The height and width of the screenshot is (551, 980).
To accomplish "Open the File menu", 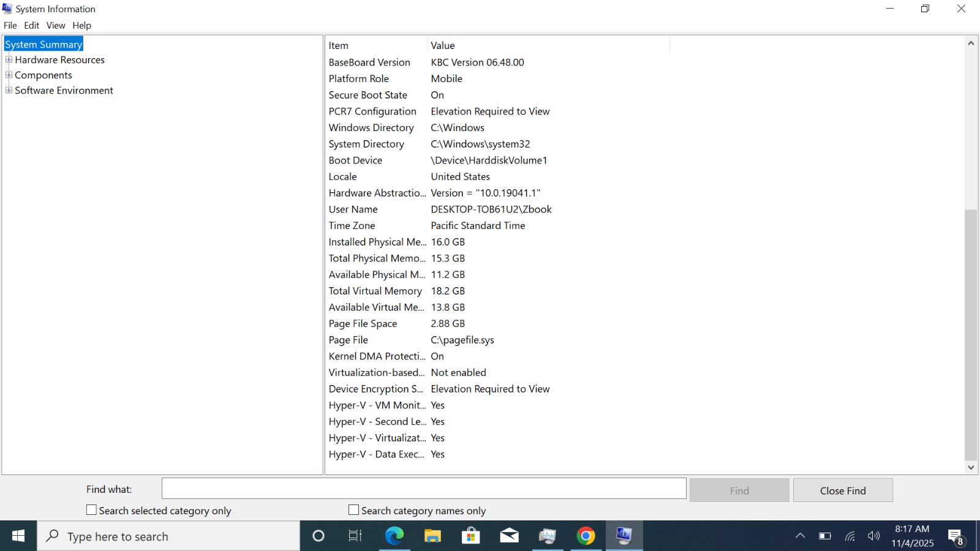I will pos(10,25).
